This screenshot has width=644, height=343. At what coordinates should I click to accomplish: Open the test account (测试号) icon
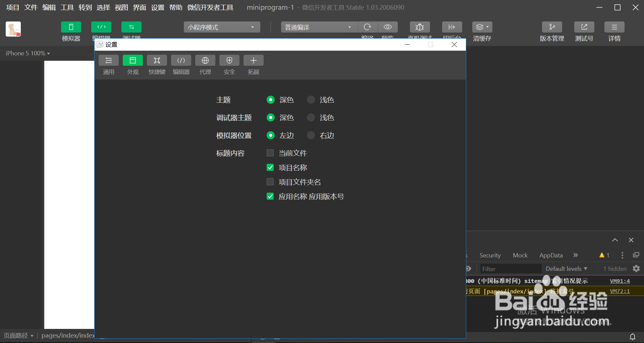(x=584, y=27)
